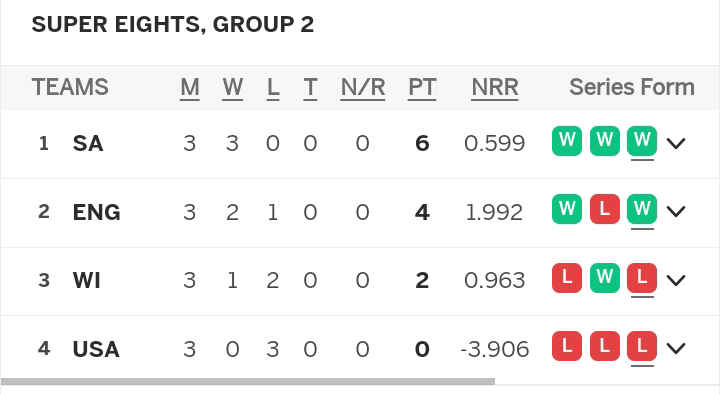This screenshot has height=394, width=720.
Task: Click the PT column header
Action: [422, 87]
